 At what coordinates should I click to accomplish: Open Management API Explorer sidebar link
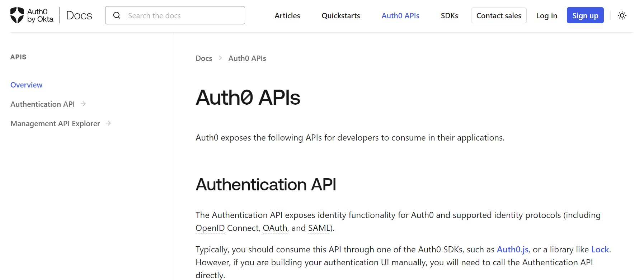tap(55, 124)
